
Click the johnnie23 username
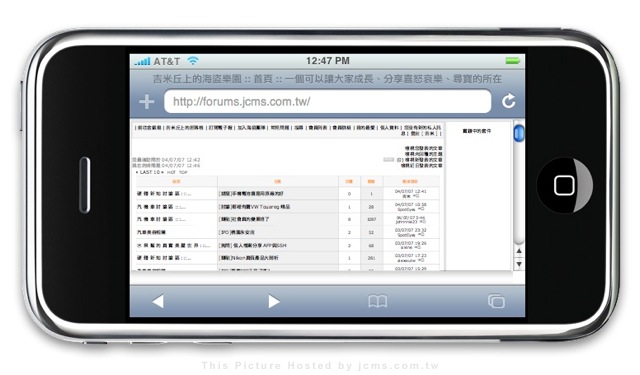pos(406,222)
